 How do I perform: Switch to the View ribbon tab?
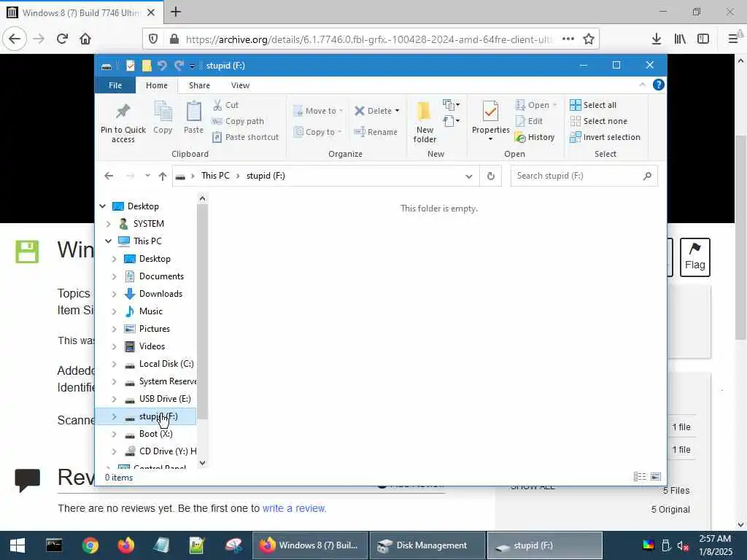(x=240, y=85)
